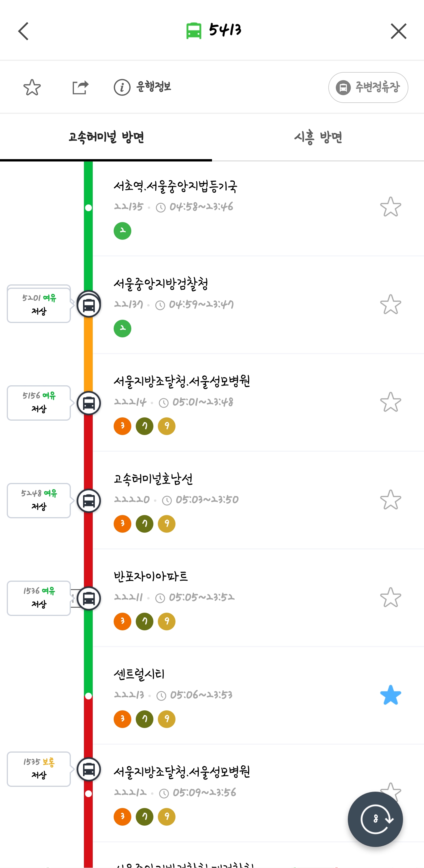Tap line 9 badge under 센트럴시티
Viewport: 424px width, 868px height.
coord(167,719)
